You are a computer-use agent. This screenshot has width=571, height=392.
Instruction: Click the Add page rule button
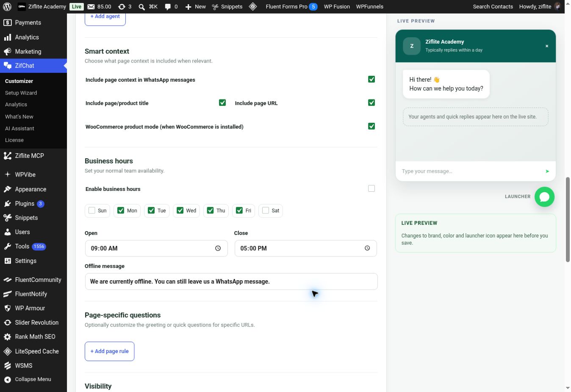(x=109, y=351)
